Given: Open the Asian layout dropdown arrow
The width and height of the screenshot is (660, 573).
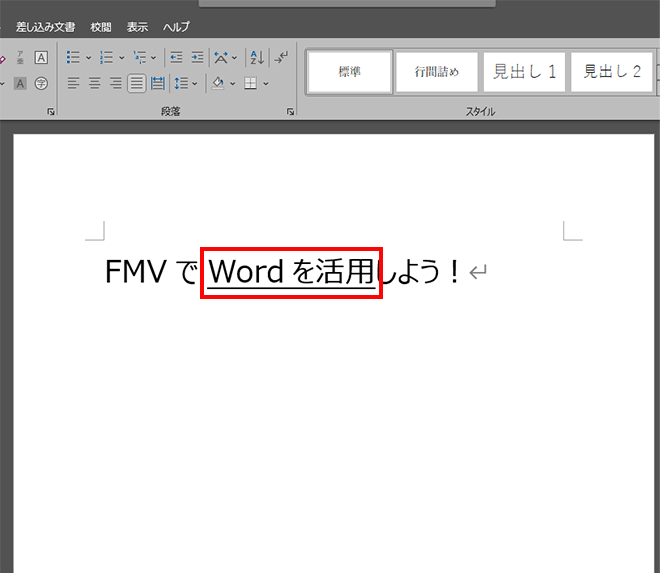Looking at the screenshot, I should click(234, 58).
